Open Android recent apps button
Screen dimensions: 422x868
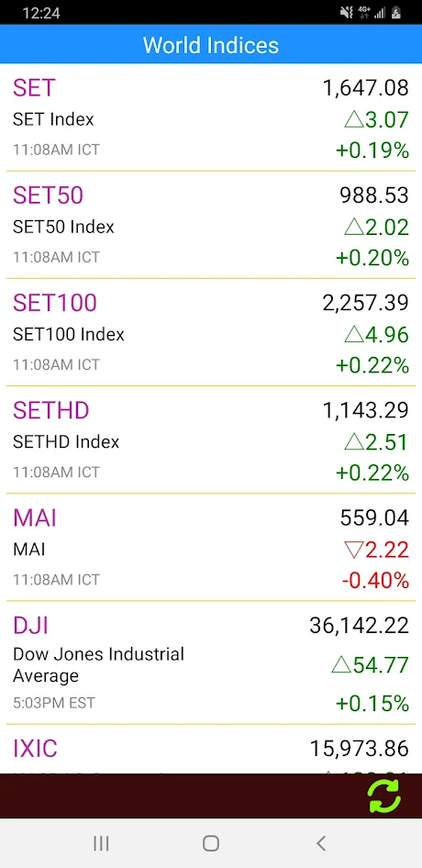tap(101, 843)
